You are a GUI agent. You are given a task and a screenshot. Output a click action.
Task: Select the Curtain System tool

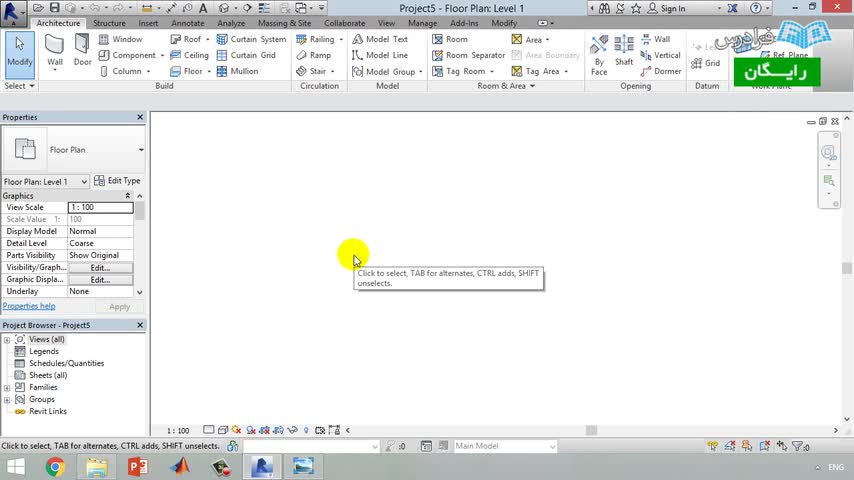251,39
